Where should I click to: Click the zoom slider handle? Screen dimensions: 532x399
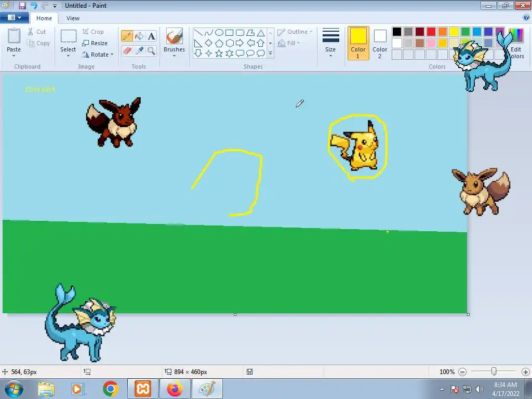494,371
